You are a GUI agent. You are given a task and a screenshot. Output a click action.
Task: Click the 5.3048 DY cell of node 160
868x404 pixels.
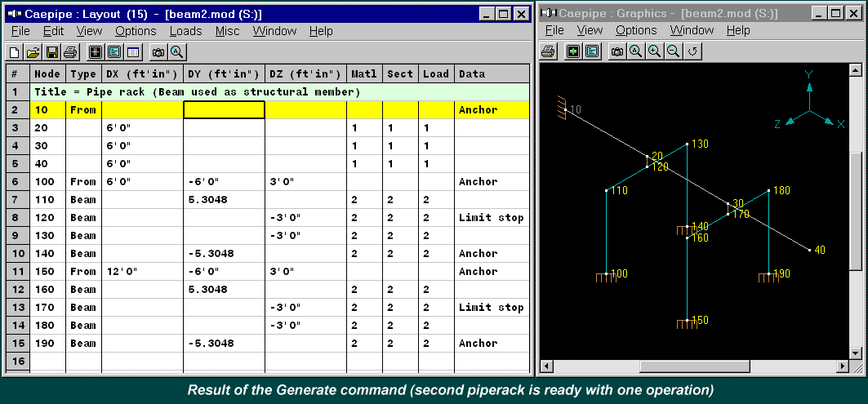(x=225, y=290)
